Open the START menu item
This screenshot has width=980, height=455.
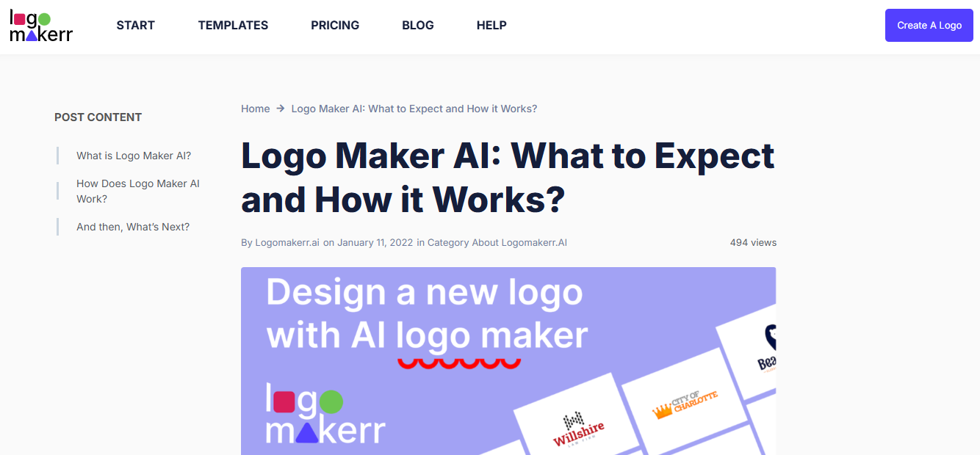pyautogui.click(x=135, y=25)
